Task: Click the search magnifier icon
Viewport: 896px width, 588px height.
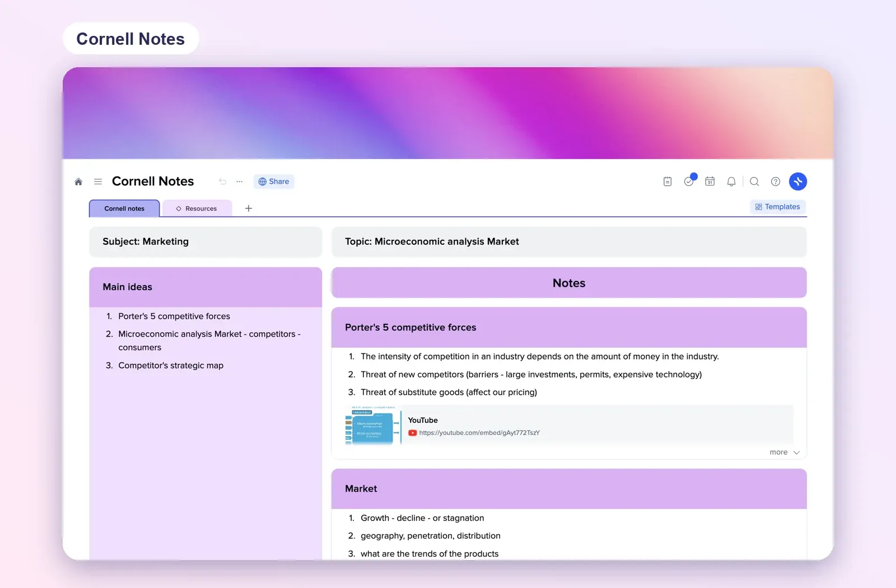Action: [754, 181]
